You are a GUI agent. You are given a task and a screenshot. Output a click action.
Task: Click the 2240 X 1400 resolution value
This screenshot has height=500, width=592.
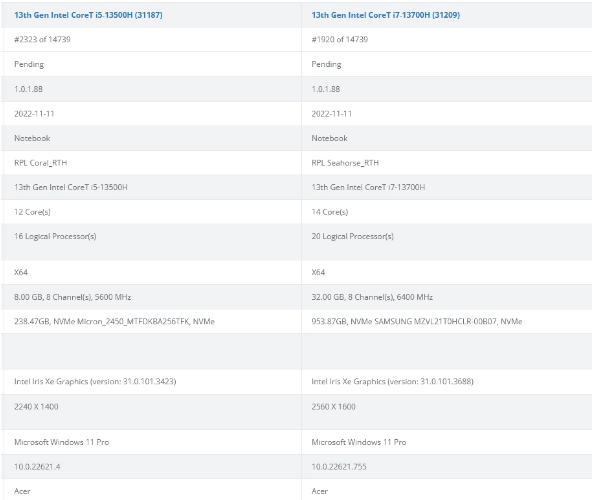tap(36, 407)
